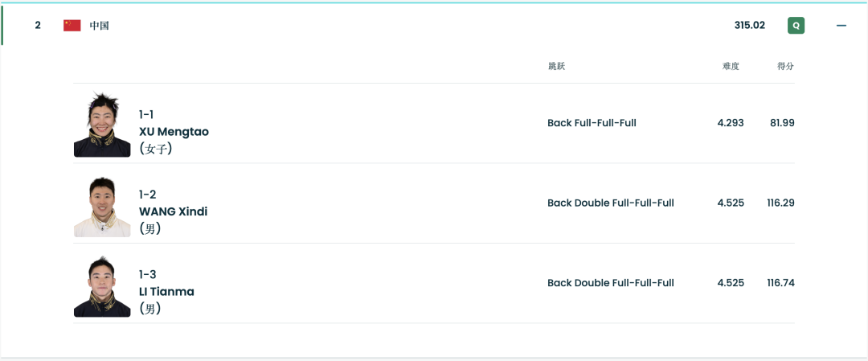Open LI Tianma's athlete profile
The image size is (868, 361).
[166, 291]
